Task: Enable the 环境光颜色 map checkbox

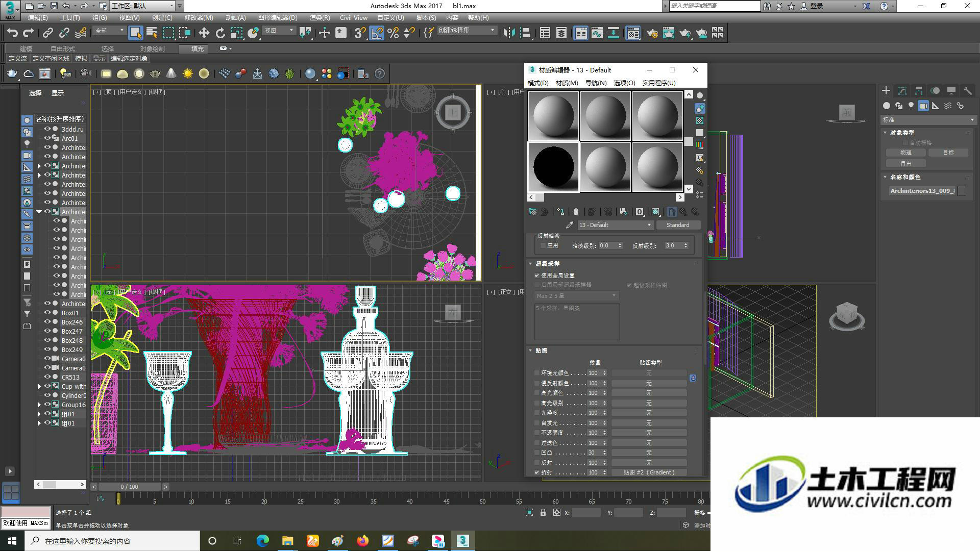Action: pos(536,373)
